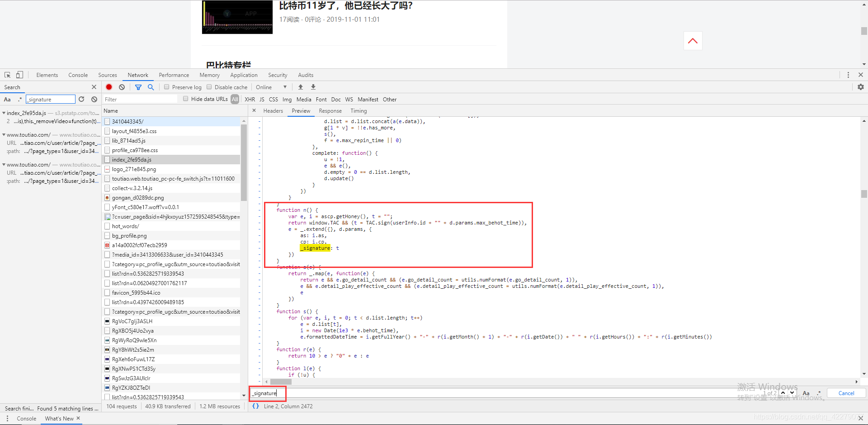Click the network search magnifier icon
The height and width of the screenshot is (425, 868).
151,87
